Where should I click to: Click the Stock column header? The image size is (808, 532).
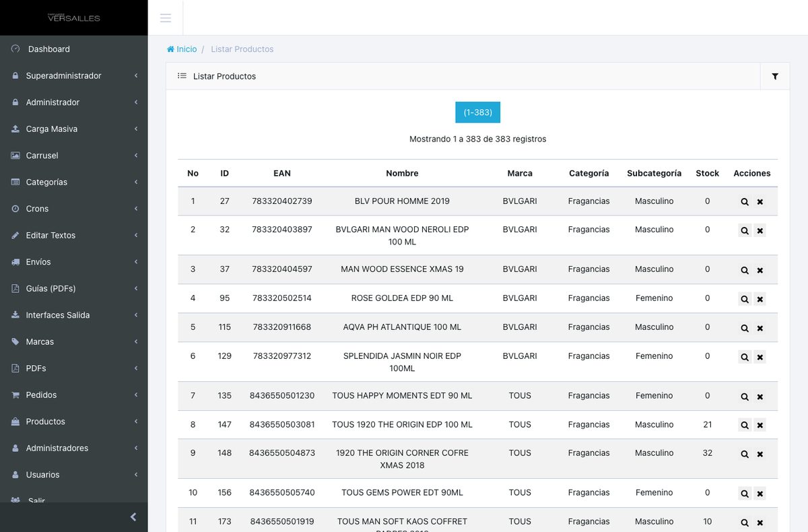[707, 173]
